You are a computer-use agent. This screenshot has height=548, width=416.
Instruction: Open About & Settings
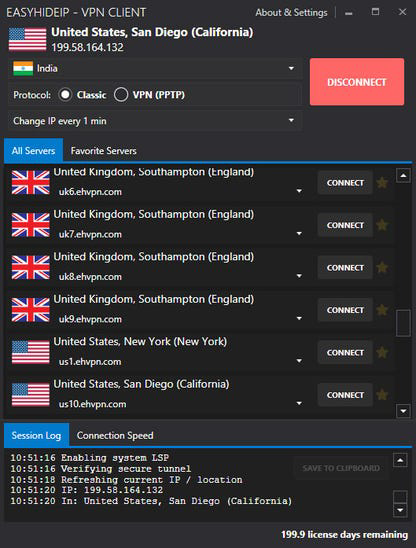[291, 13]
